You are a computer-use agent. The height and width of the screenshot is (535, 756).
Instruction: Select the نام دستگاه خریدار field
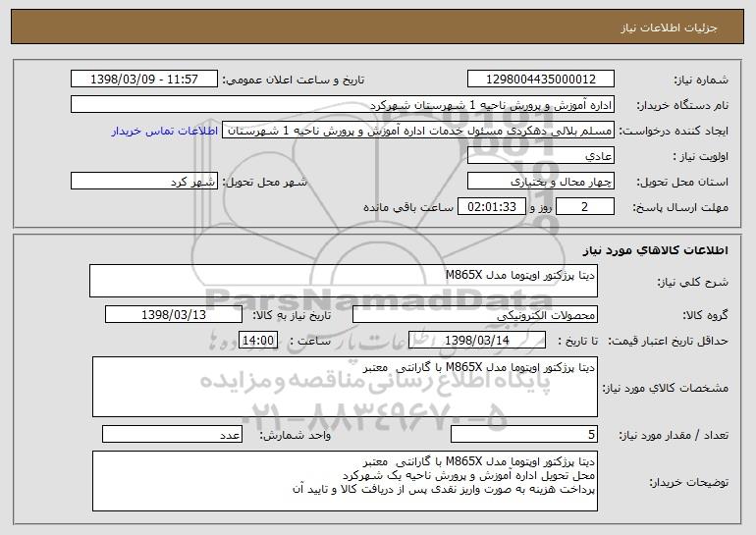[x=343, y=105]
